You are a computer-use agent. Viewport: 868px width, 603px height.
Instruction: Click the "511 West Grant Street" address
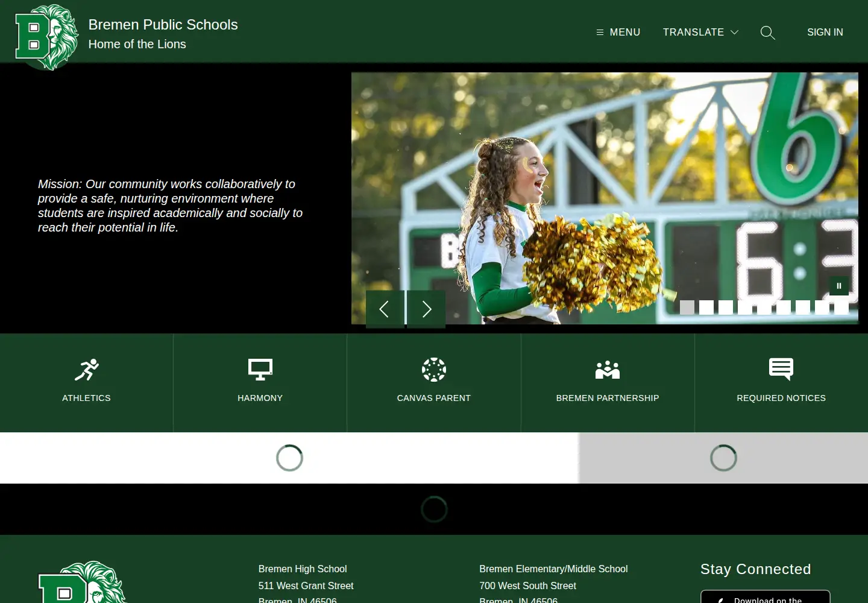coord(306,586)
